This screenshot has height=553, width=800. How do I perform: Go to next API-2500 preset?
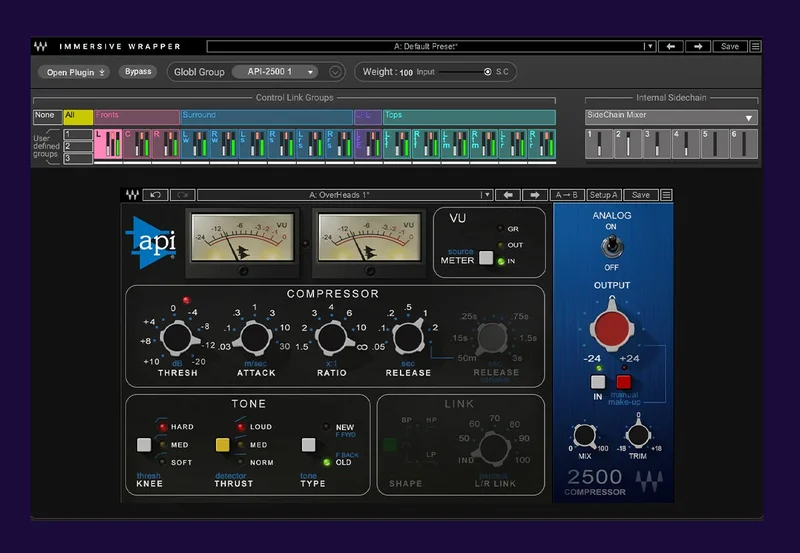(535, 195)
